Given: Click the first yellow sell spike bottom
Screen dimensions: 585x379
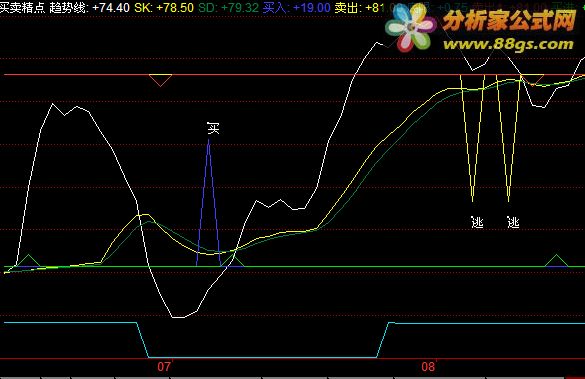Looking at the screenshot, I should click(x=473, y=200).
